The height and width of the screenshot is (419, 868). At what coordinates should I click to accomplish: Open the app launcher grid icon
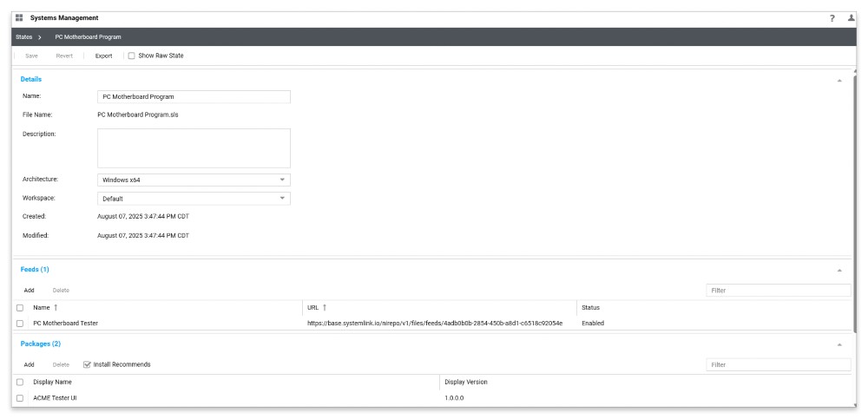[x=19, y=17]
